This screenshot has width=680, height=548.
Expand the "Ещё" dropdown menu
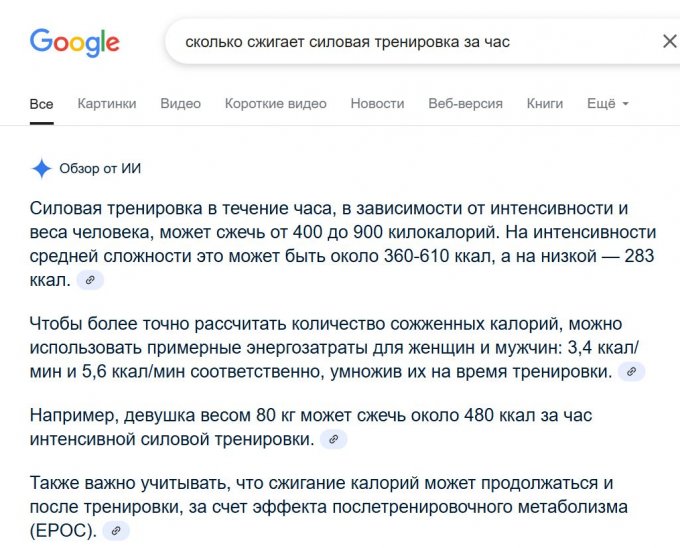click(x=608, y=104)
